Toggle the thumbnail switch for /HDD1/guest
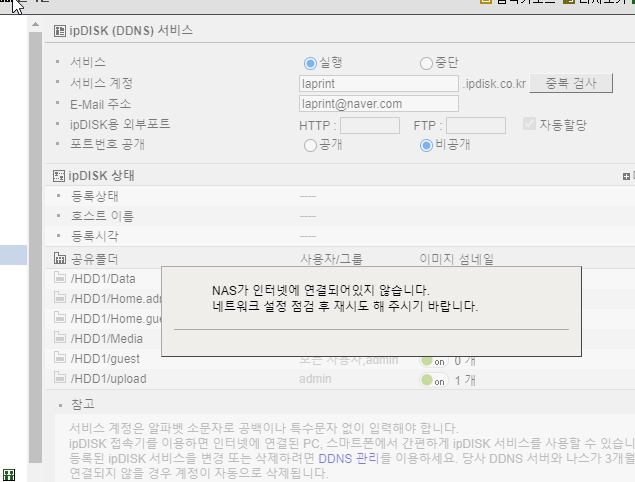The width and height of the screenshot is (635, 482). point(434,360)
